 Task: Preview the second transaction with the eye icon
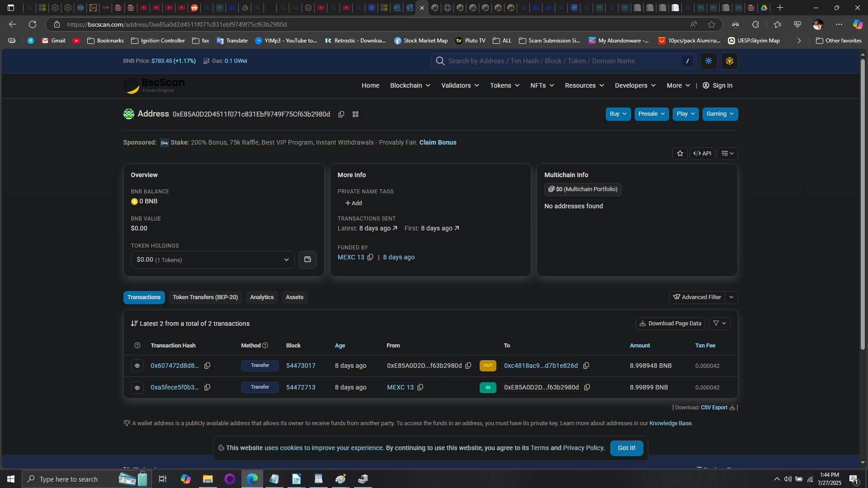pyautogui.click(x=137, y=387)
